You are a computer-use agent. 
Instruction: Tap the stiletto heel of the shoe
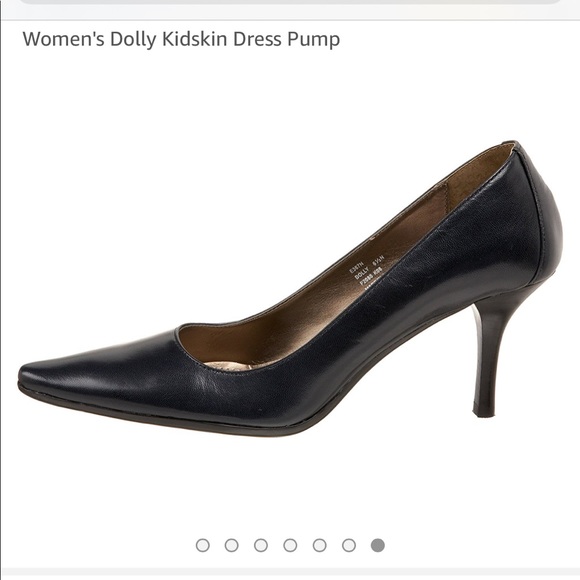click(x=490, y=355)
